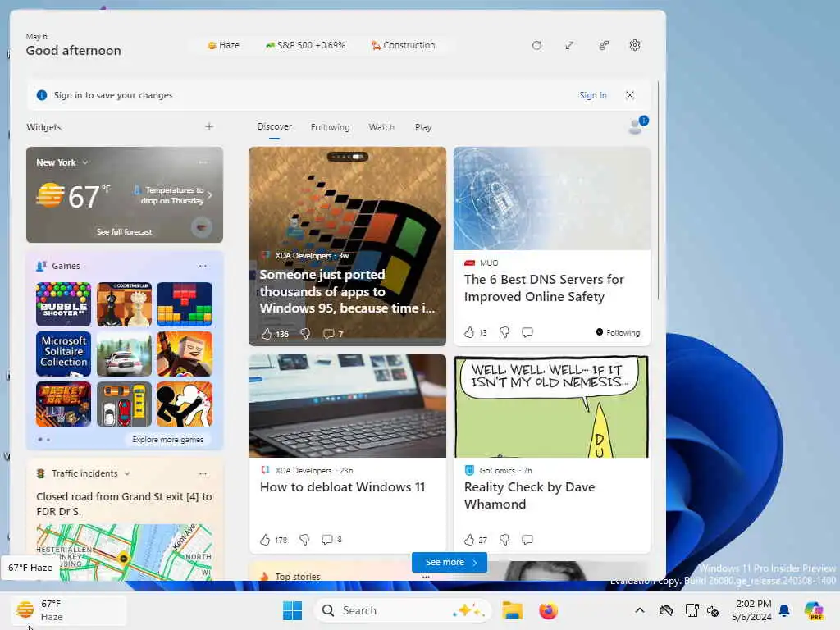Image resolution: width=840 pixels, height=630 pixels.
Task: Expand Traffic incidents dropdown chevron
Action: 127,473
